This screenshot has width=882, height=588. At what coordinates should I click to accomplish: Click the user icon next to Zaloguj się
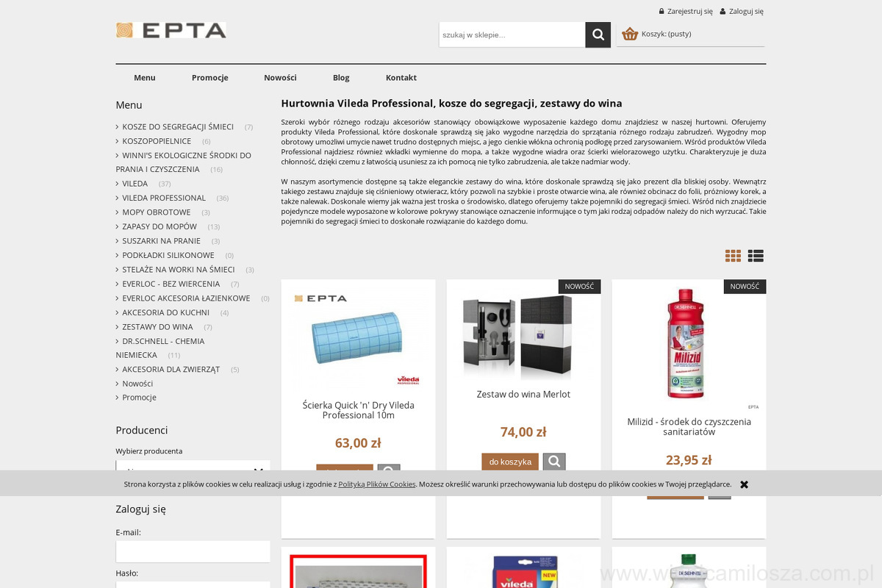[x=723, y=11]
